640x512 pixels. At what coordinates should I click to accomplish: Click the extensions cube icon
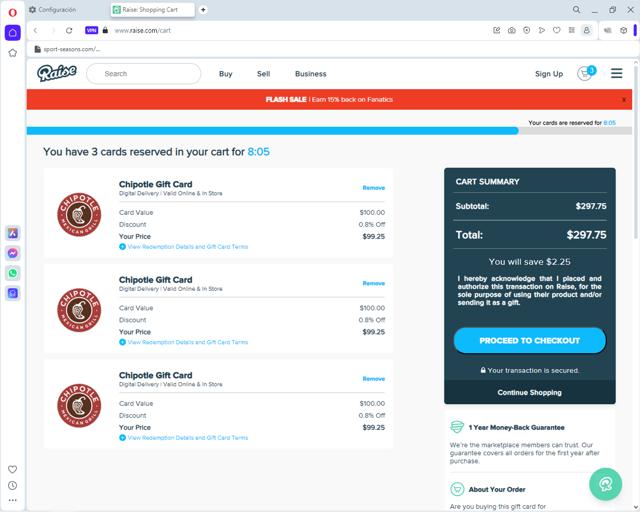coord(623,30)
